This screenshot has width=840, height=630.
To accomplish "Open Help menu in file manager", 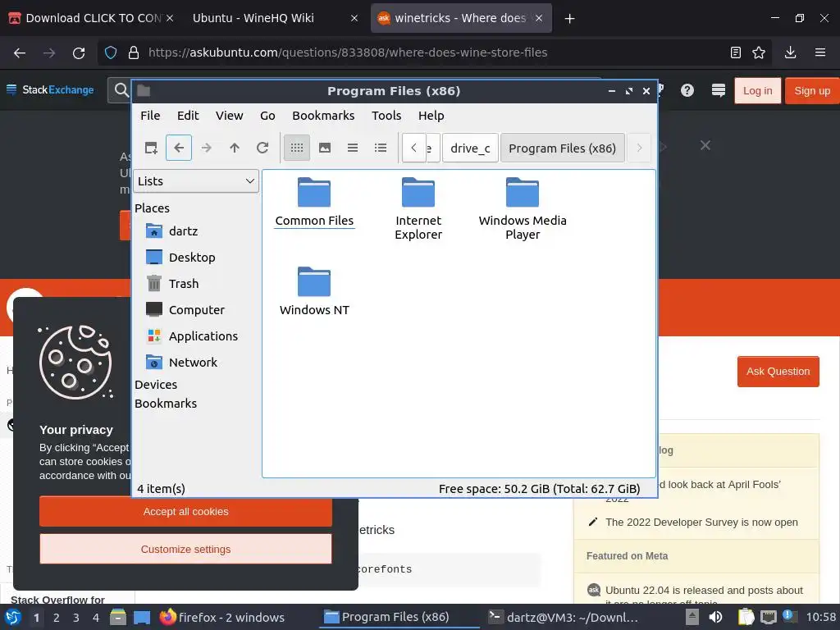I will (x=431, y=116).
